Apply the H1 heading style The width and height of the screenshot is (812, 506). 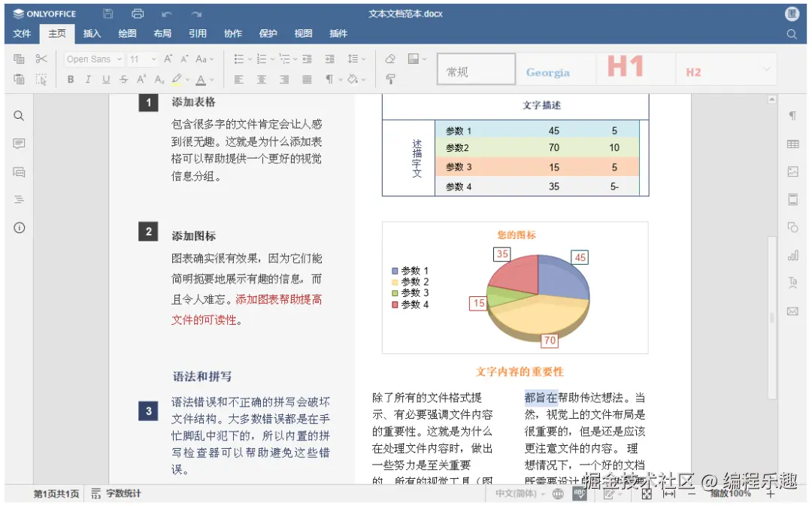(635, 69)
